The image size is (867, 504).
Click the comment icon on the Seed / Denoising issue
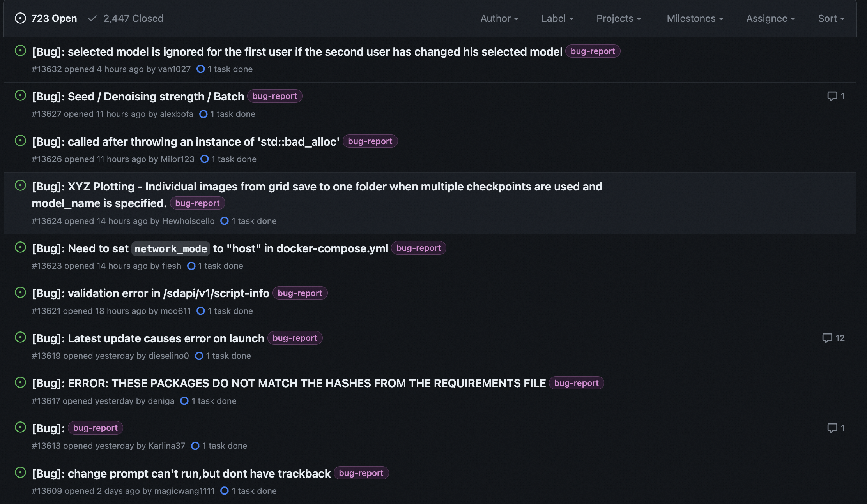pos(832,96)
